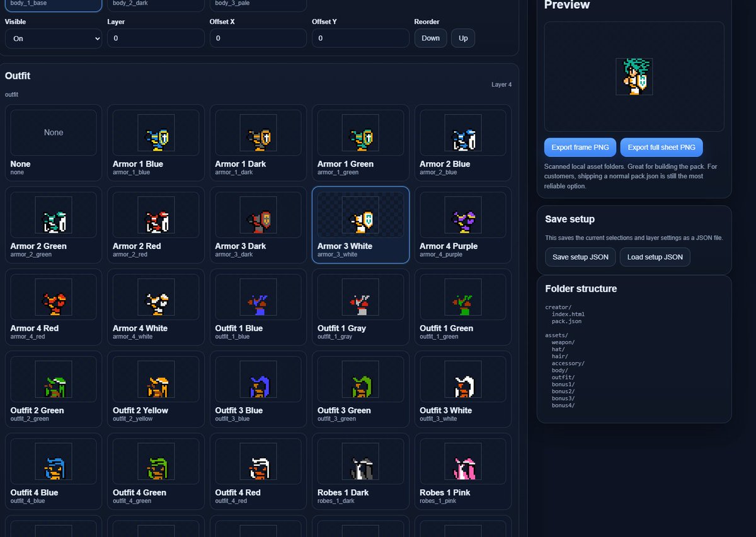This screenshot has width=756, height=537.
Task: Click the index.html entry
Action: [x=568, y=314]
